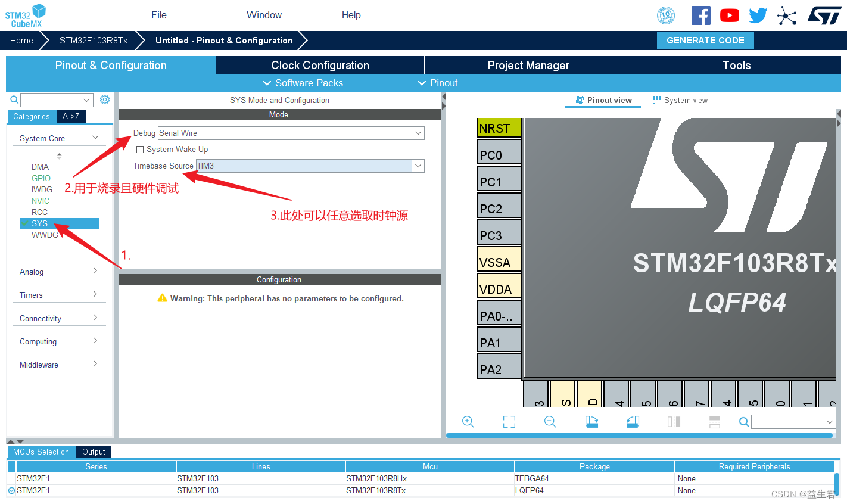
Task: Click the search magnifier in categories panel
Action: (x=14, y=99)
